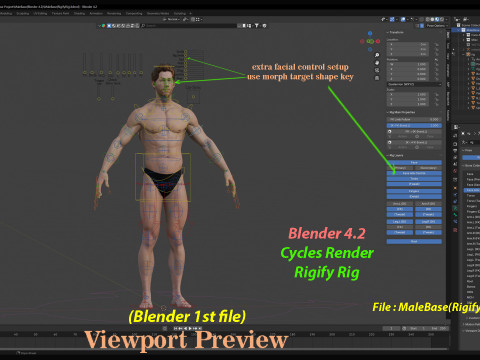Open World properties red globe icon
Image resolution: width=480 pixels, height=360 pixels.
tap(455, 171)
